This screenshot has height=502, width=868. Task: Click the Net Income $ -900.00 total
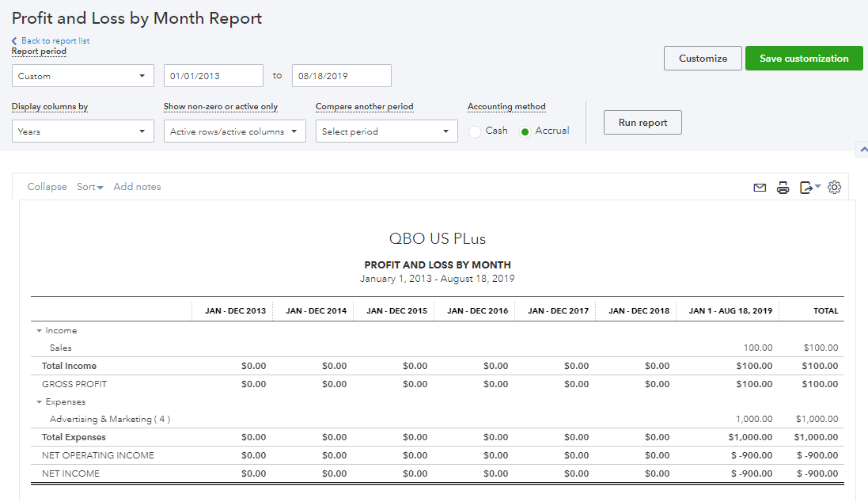point(817,473)
